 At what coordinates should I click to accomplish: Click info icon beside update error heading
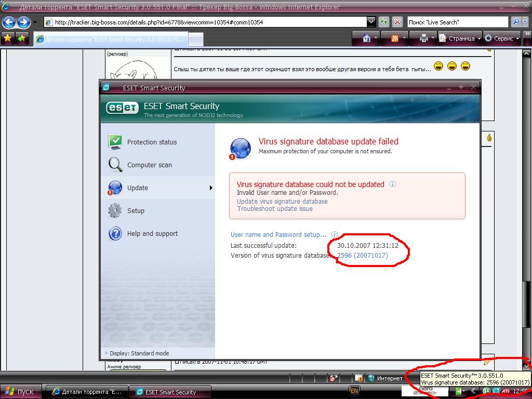click(393, 184)
